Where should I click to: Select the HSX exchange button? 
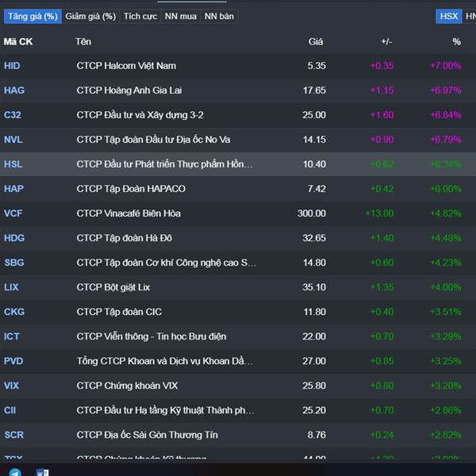448,16
